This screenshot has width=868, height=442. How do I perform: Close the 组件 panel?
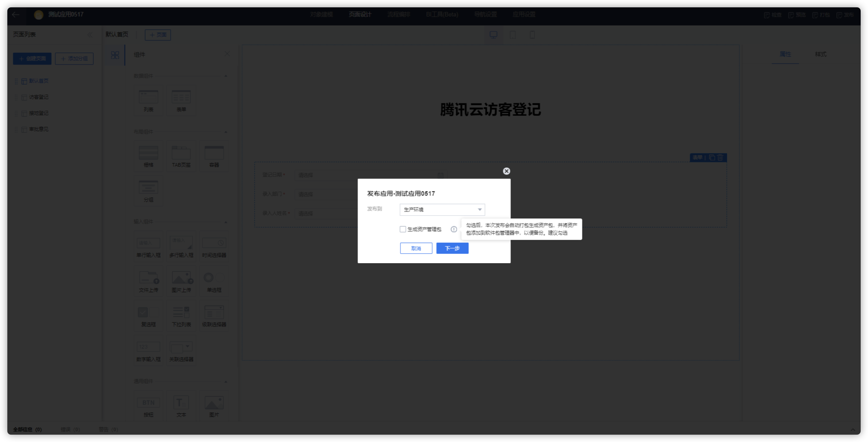(x=227, y=54)
